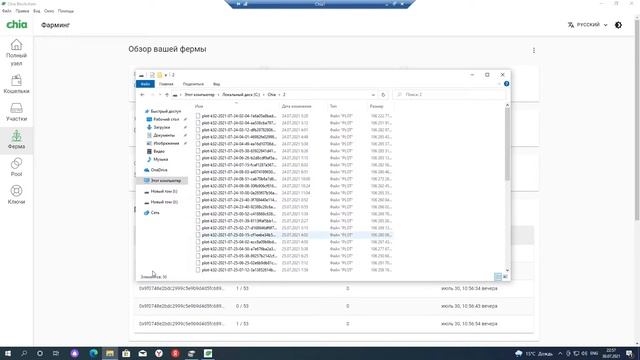Open Windows Start menu
Image resolution: width=640 pixels, height=360 pixels.
tap(7, 353)
